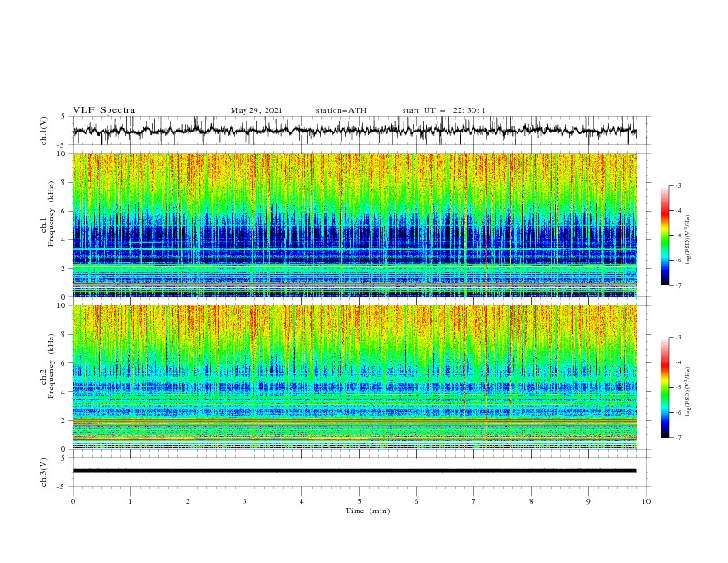Click the "Time (min)" axis label

coord(368,511)
